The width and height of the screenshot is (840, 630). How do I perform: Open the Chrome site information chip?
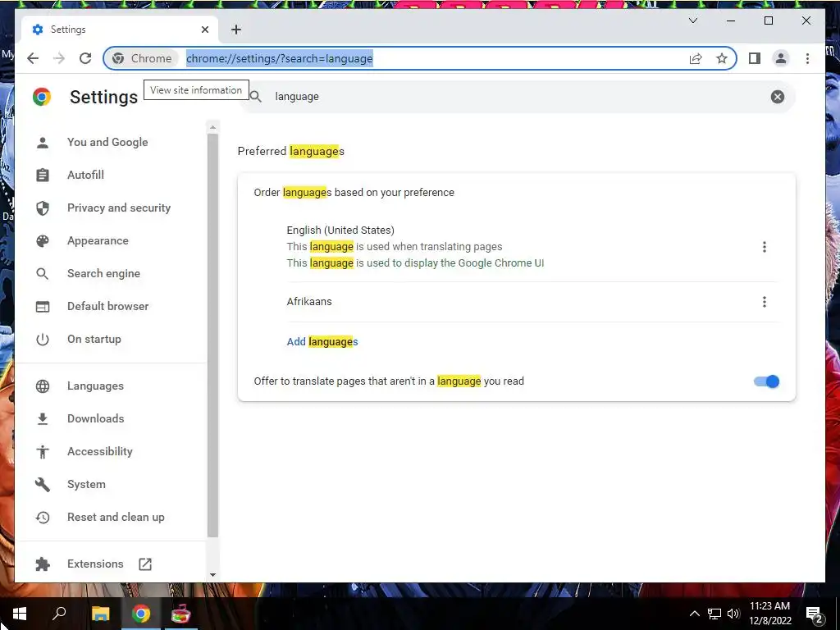[x=143, y=58]
